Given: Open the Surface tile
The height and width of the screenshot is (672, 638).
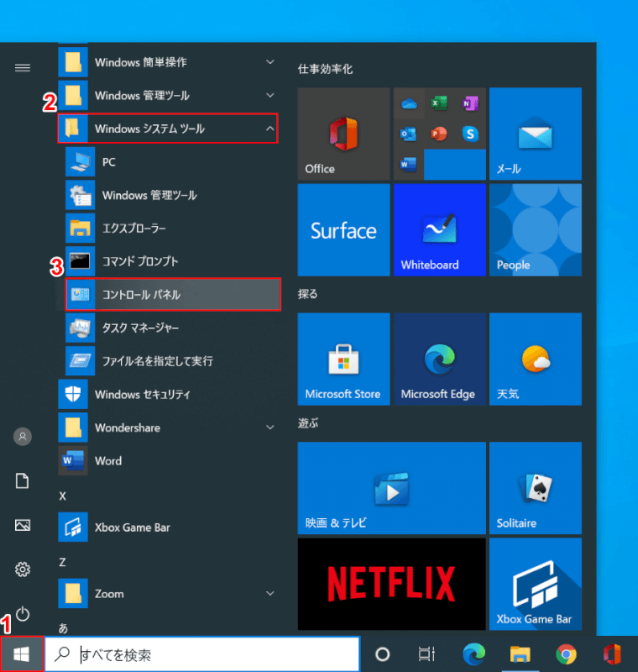Looking at the screenshot, I should 344,230.
